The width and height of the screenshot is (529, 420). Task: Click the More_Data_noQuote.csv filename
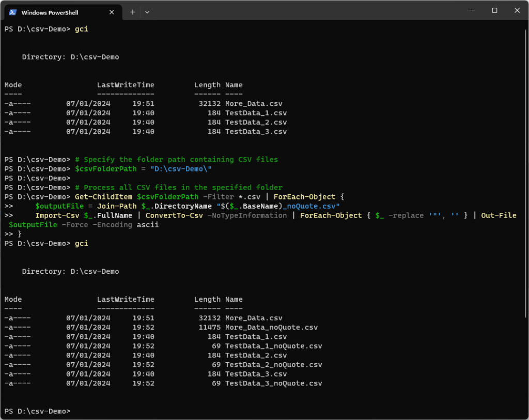(272, 327)
